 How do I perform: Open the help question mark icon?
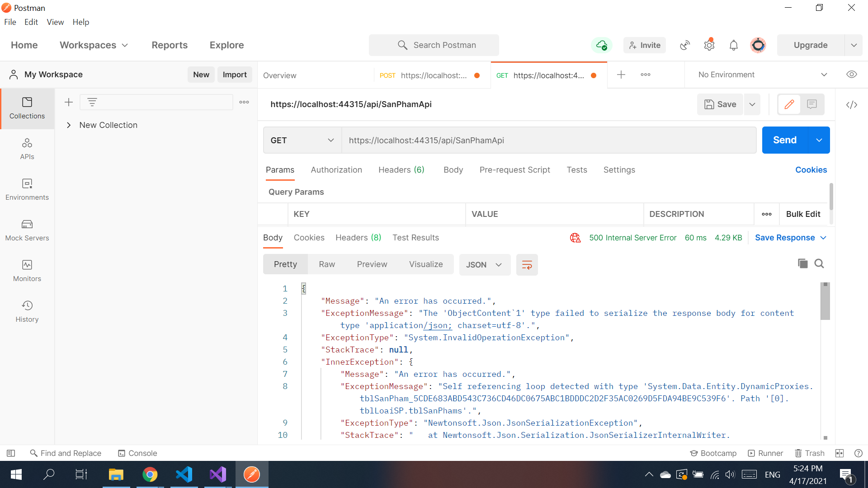[859, 453]
